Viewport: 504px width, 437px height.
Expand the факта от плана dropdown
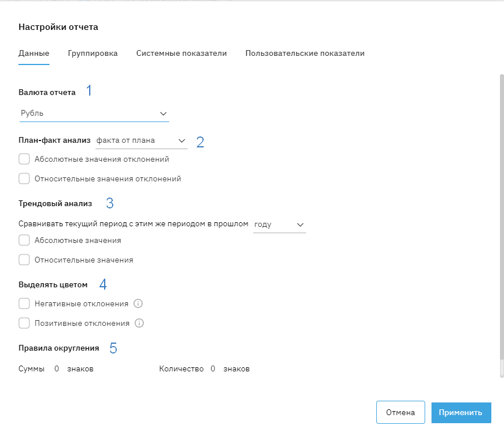(141, 140)
